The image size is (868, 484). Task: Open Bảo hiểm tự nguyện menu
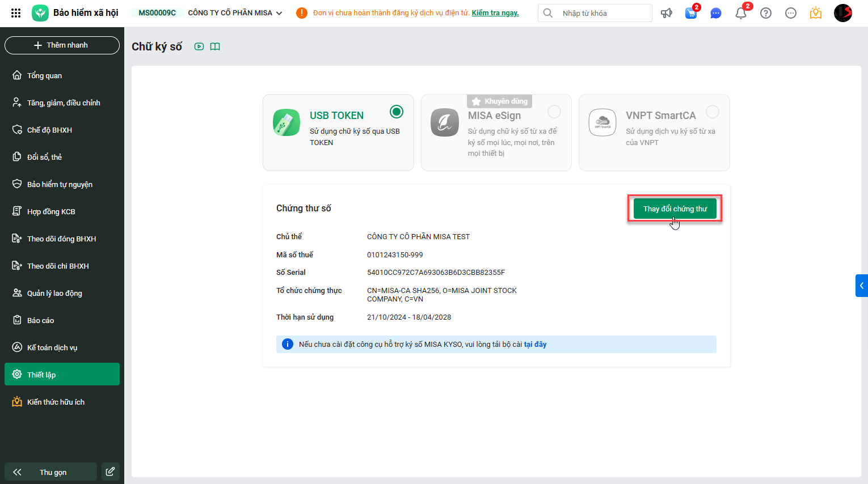(x=62, y=184)
